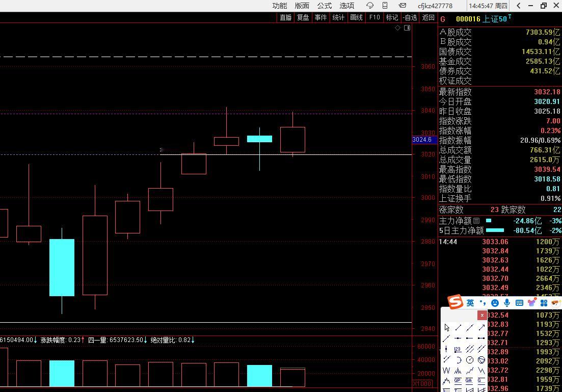Viewport: 562px width, 392px height.
Task: Open Sogou skin shirt icon
Action: click(x=531, y=302)
